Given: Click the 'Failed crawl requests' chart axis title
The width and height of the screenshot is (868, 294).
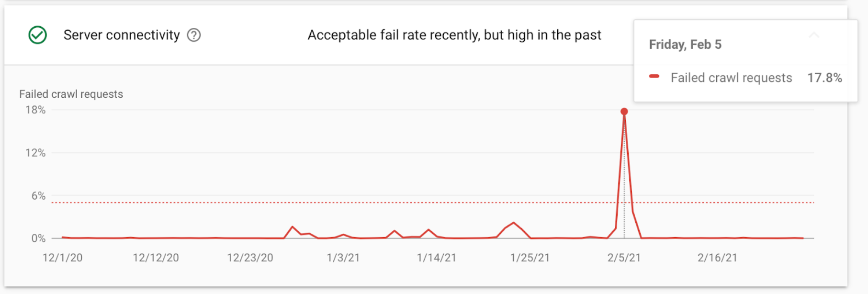Looking at the screenshot, I should pyautogui.click(x=71, y=94).
